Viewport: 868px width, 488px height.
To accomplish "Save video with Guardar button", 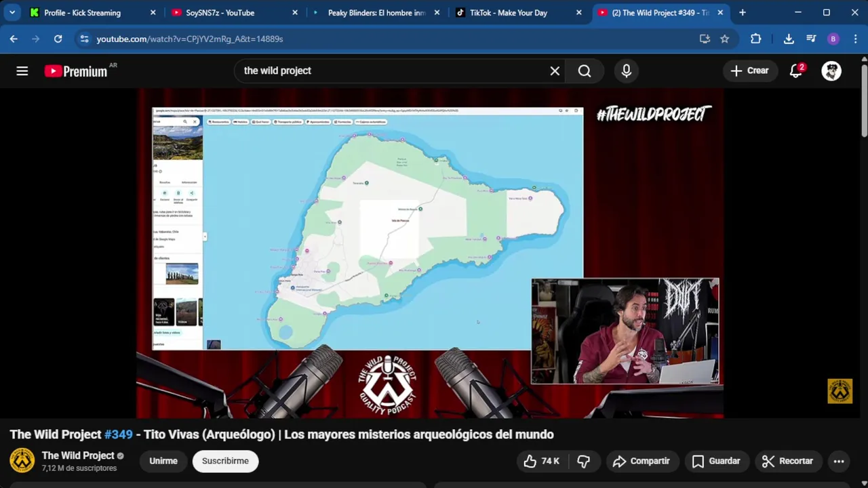I will 716,461.
